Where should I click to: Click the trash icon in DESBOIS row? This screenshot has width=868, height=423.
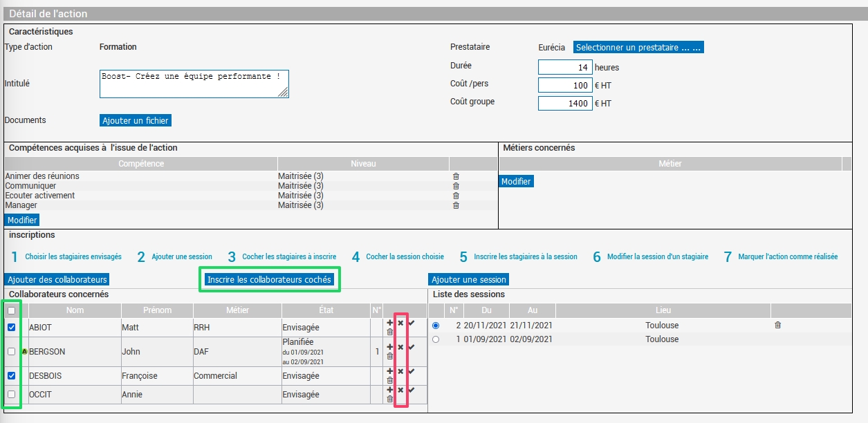pos(389,380)
